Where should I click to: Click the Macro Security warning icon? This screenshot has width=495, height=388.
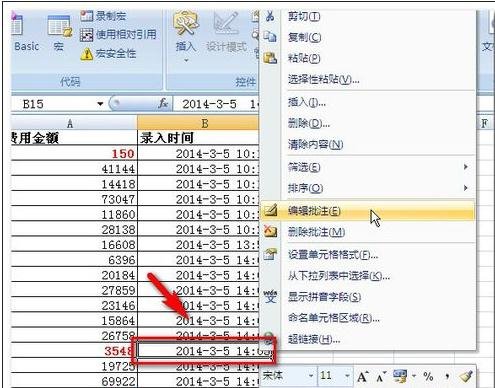click(87, 54)
